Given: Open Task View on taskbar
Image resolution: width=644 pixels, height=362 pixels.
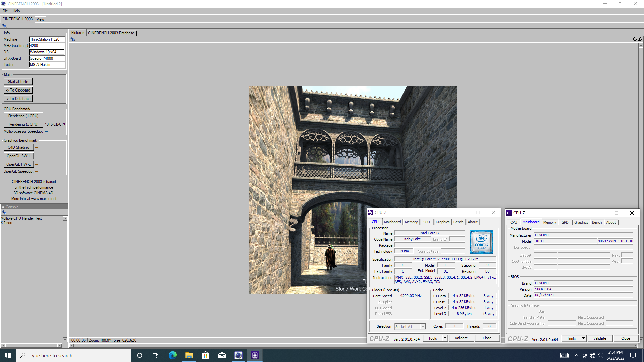Looking at the screenshot, I should click(x=156, y=355).
